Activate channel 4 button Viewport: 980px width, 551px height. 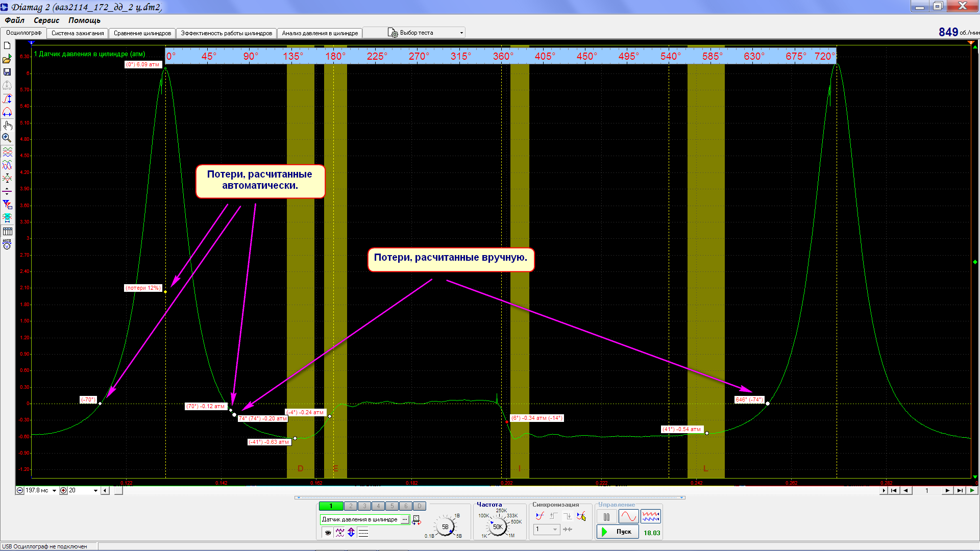(x=378, y=506)
